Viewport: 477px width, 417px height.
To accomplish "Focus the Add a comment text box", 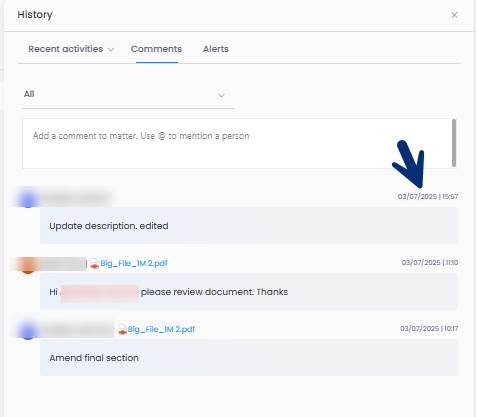I will [x=237, y=143].
